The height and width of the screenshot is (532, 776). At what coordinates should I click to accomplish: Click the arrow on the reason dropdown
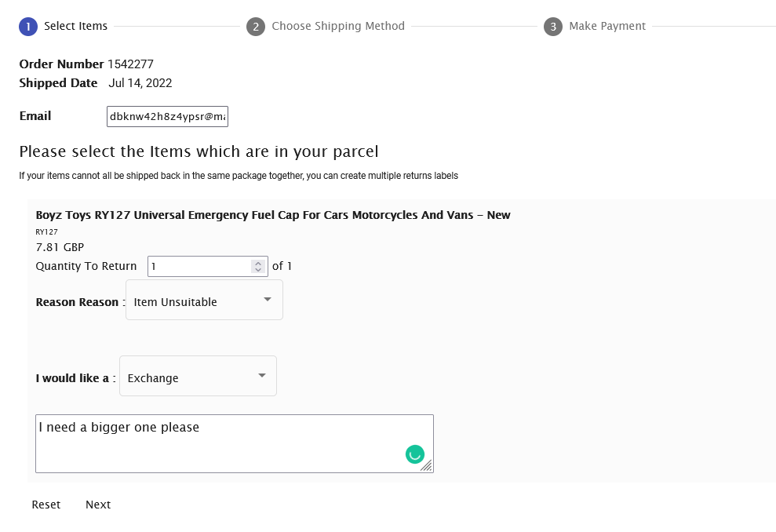tap(268, 299)
